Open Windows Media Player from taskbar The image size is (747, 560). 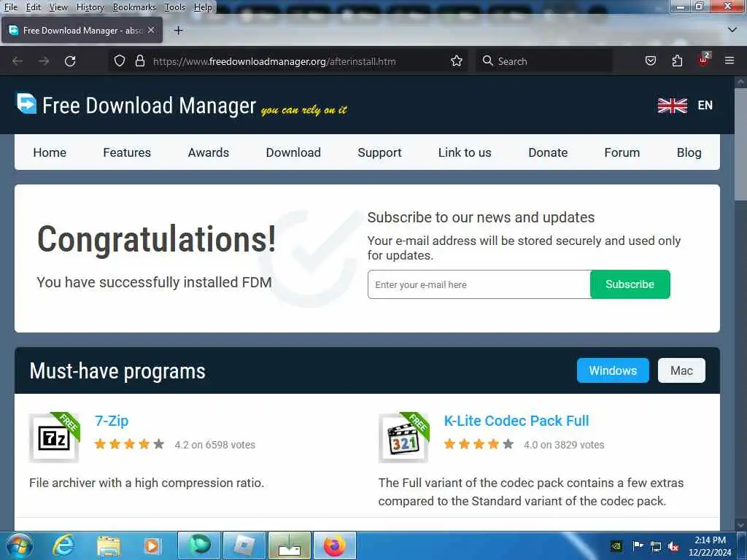click(x=152, y=545)
